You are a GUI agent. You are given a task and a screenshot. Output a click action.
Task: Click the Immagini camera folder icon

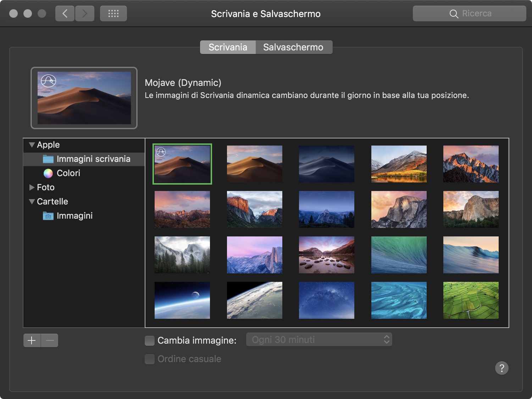coord(48,216)
